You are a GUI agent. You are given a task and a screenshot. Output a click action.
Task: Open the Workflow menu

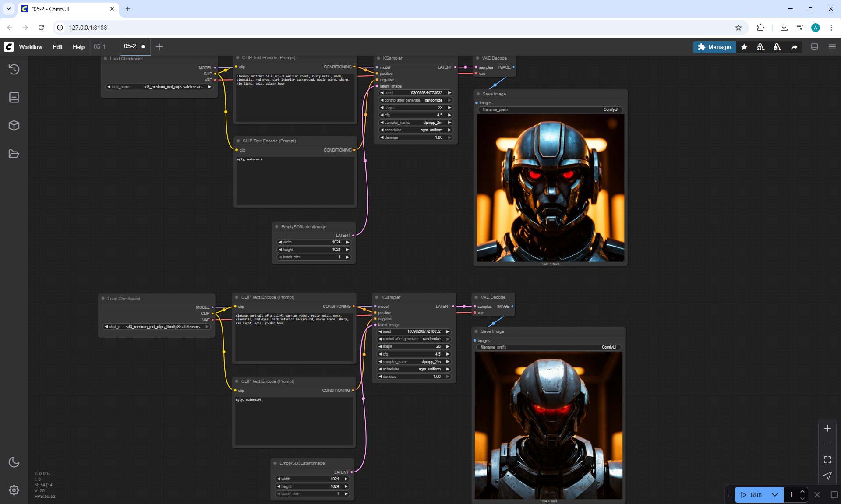(31, 47)
